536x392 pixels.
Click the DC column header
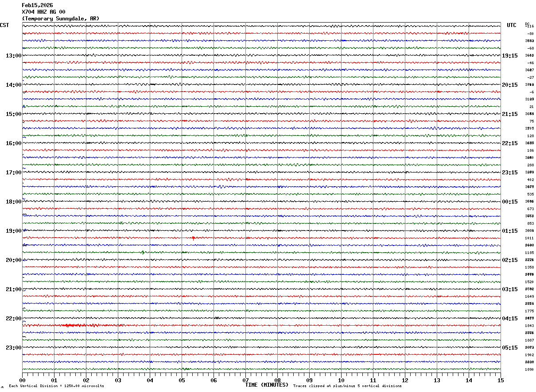pyautogui.click(x=527, y=23)
